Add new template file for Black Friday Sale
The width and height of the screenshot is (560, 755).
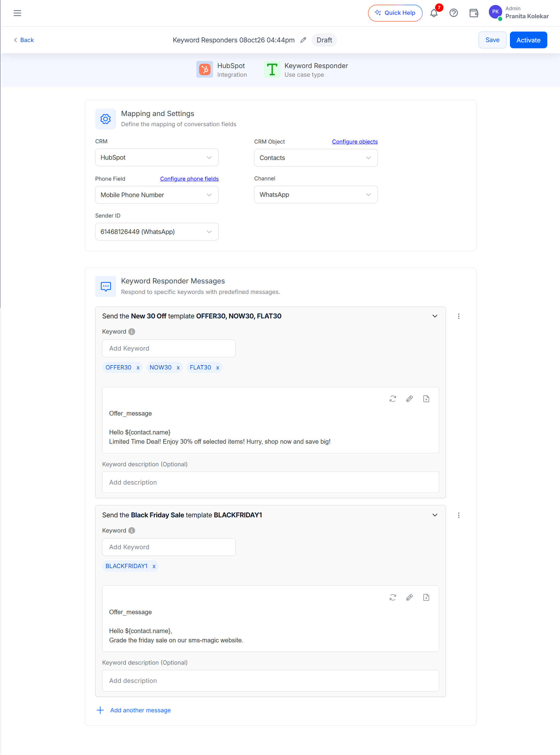point(426,597)
